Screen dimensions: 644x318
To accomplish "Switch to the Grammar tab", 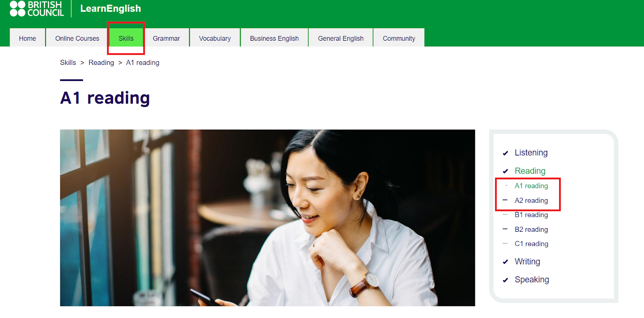I will click(166, 38).
